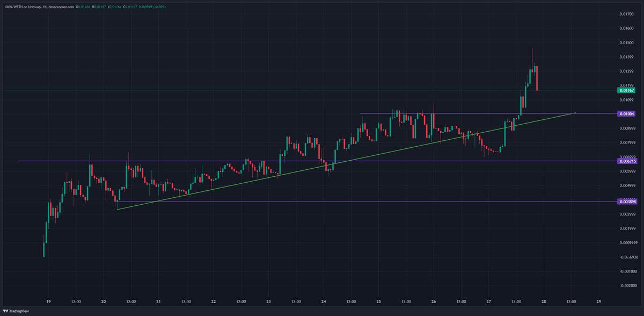This screenshot has width=644, height=316.
Task: Click the date label 29 on time axis
Action: 599,301
